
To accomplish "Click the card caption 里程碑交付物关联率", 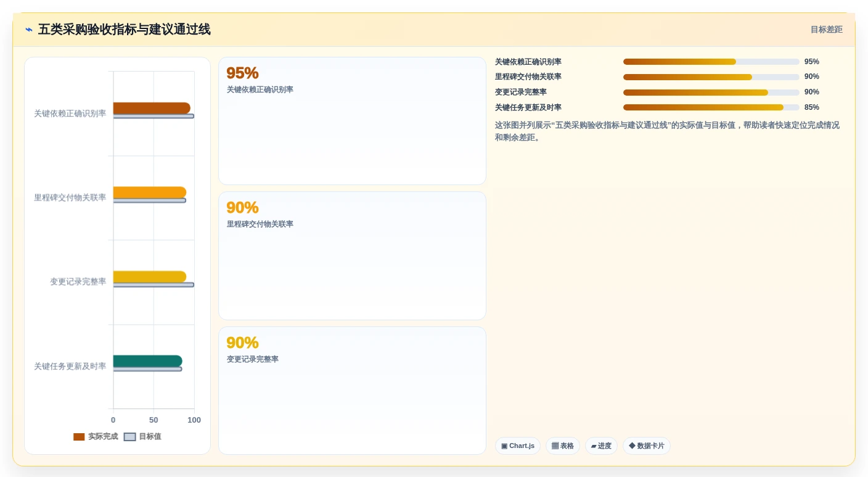I will [260, 224].
